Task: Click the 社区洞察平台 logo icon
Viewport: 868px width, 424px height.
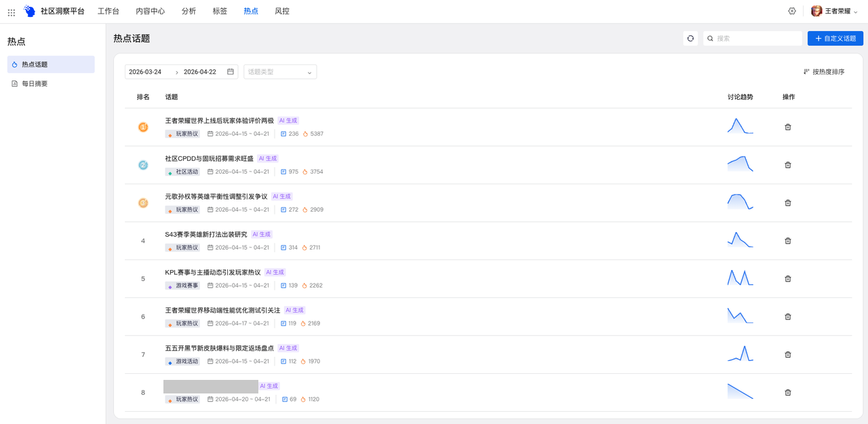Action: (x=29, y=11)
